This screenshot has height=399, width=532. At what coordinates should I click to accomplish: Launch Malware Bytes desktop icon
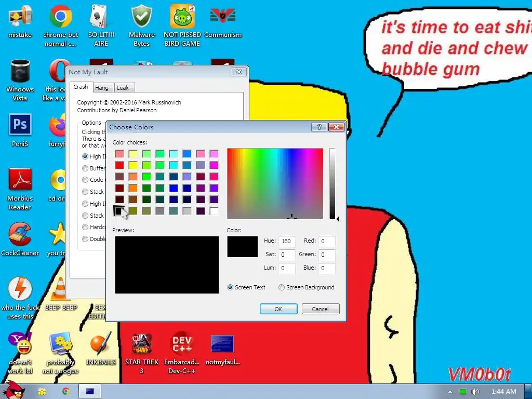141,25
